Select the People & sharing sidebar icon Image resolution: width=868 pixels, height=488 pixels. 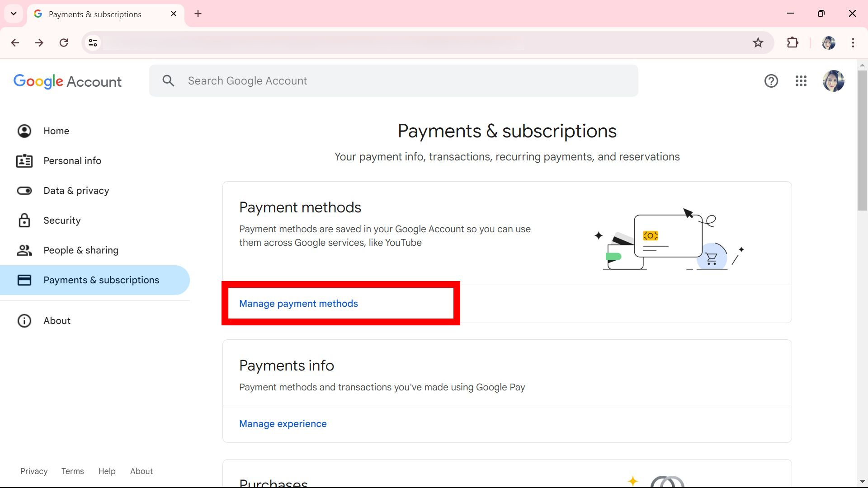click(24, 250)
